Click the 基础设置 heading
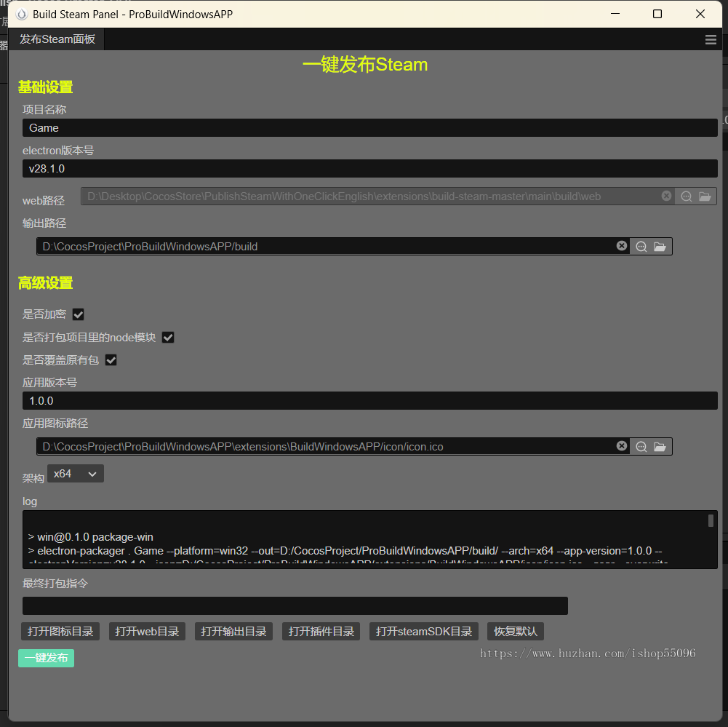The height and width of the screenshot is (727, 728). (x=46, y=87)
